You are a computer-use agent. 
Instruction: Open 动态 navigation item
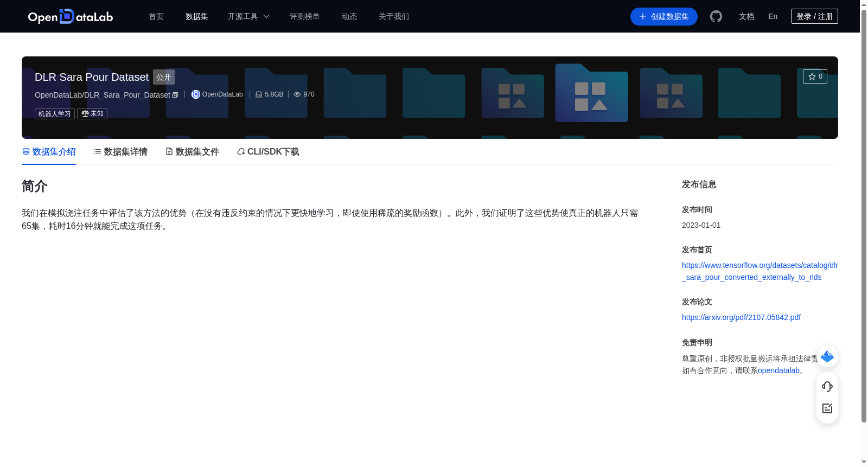(x=349, y=17)
